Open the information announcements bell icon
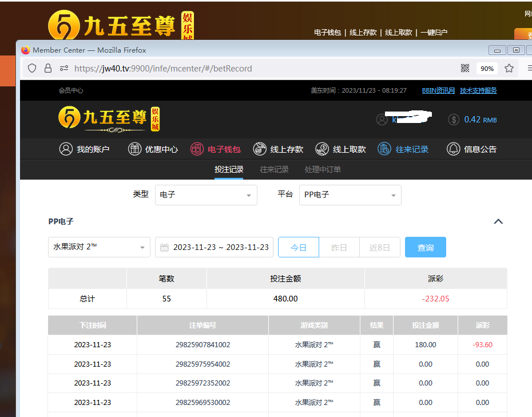 pos(453,149)
